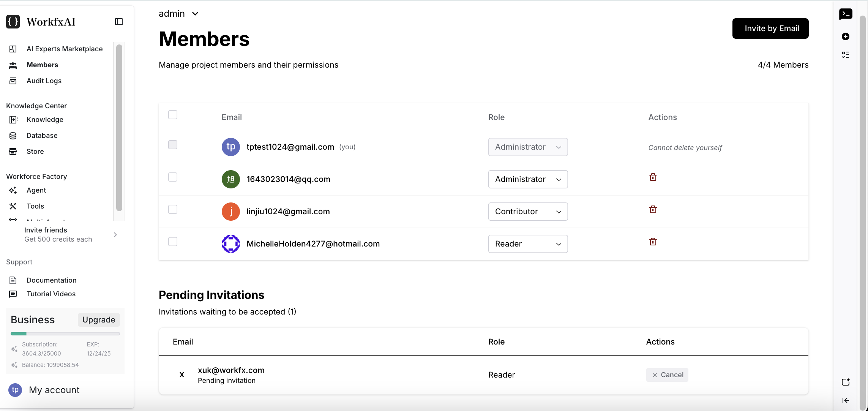Toggle the select-all members checkbox
The width and height of the screenshot is (868, 411).
[x=173, y=115]
